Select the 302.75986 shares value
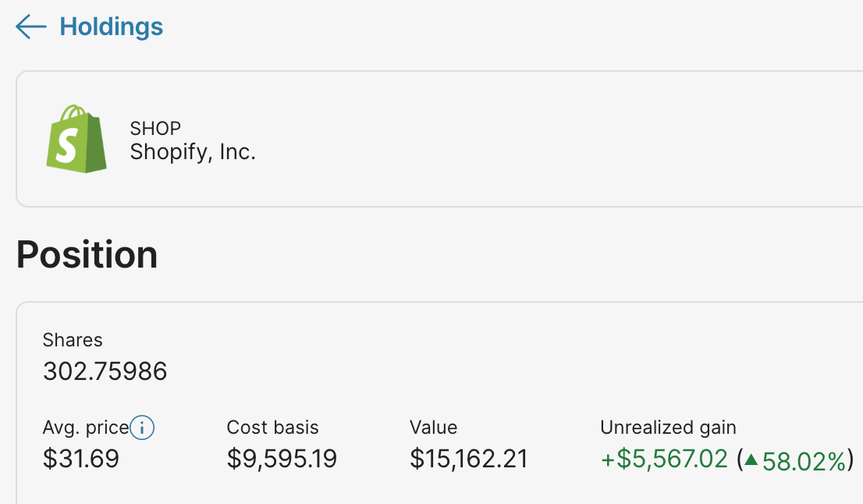The image size is (863, 504). click(105, 371)
